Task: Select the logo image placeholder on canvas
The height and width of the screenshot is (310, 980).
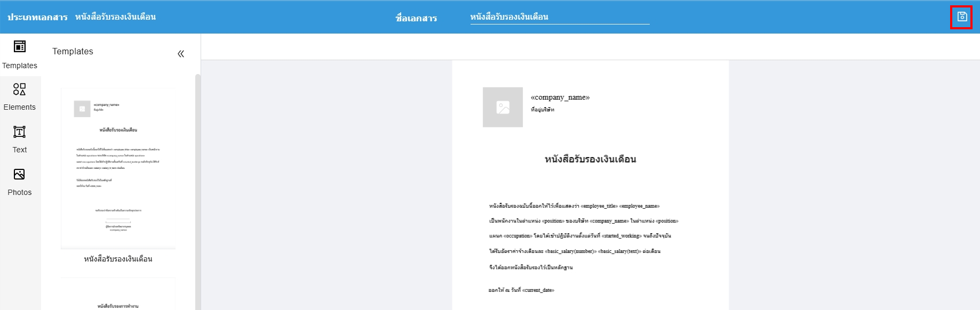Action: (x=503, y=107)
